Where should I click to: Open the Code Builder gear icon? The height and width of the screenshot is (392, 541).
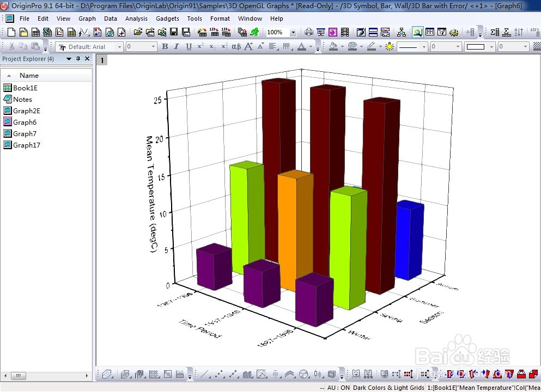[x=454, y=33]
